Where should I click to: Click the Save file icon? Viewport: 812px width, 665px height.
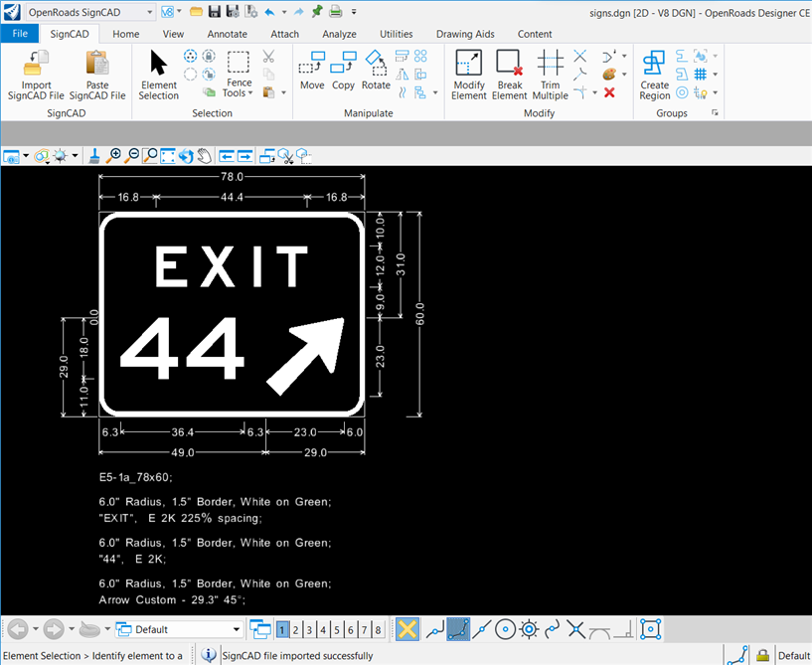[x=215, y=11]
